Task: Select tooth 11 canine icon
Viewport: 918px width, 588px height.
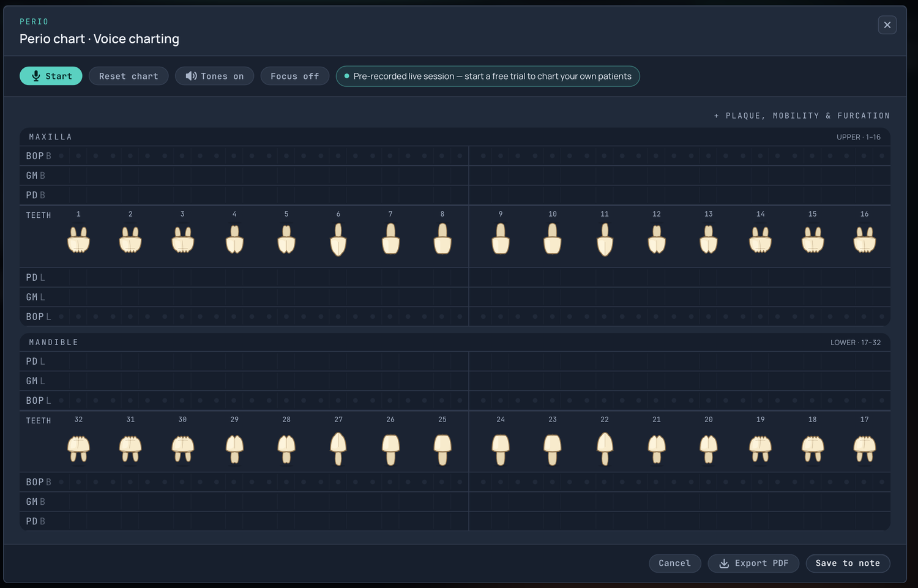Action: [605, 239]
